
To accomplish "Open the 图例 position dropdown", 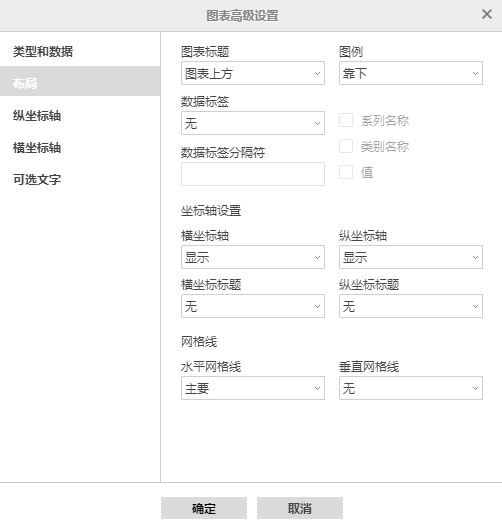I will point(411,73).
